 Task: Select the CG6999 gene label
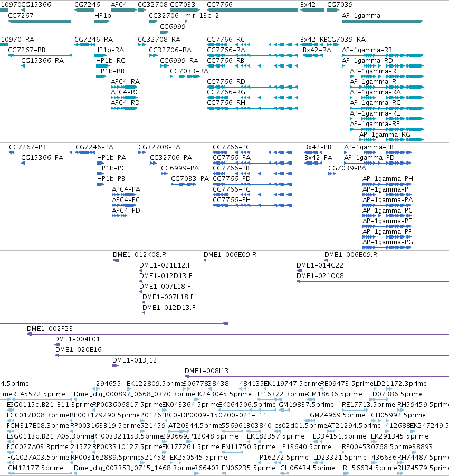173,26
